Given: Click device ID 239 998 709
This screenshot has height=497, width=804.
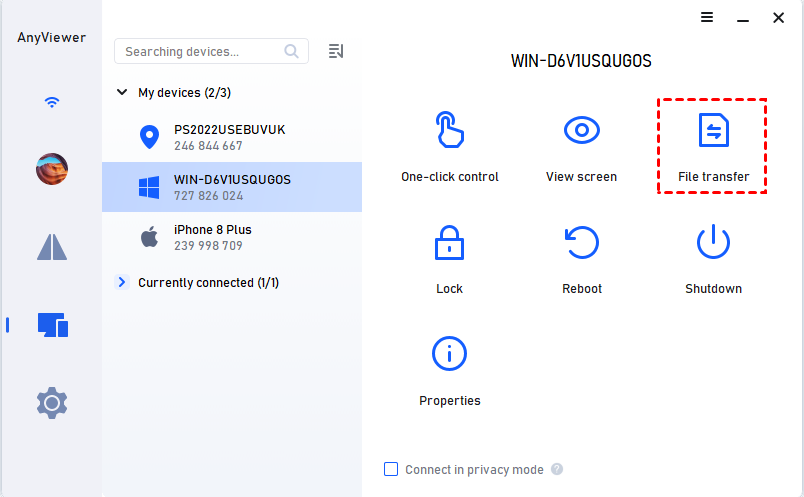Looking at the screenshot, I should [x=208, y=246].
